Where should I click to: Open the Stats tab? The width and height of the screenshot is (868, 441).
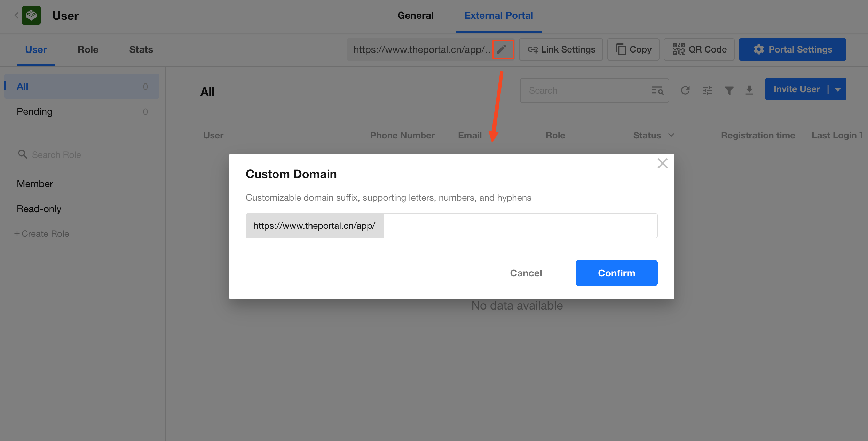click(141, 49)
